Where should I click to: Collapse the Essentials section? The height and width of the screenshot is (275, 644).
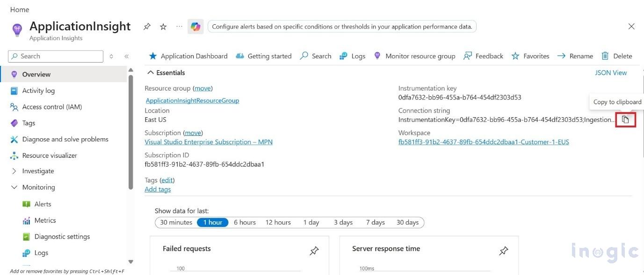pos(166,73)
